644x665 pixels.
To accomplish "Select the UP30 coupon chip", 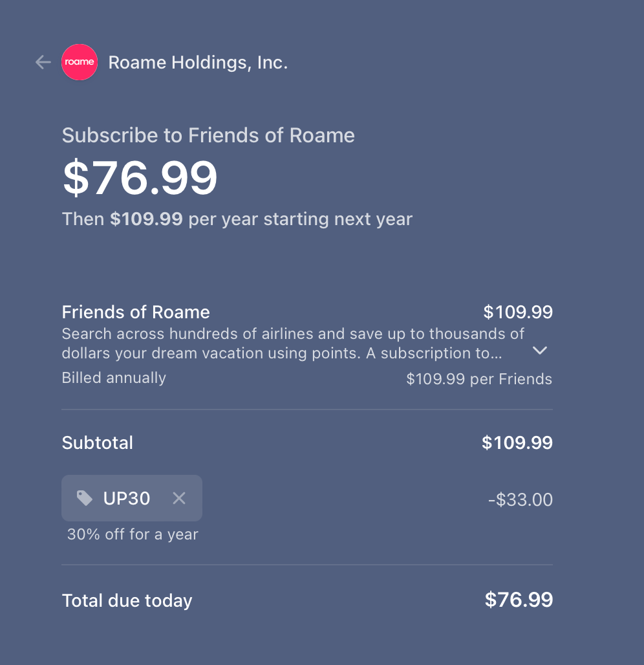I will [x=126, y=497].
